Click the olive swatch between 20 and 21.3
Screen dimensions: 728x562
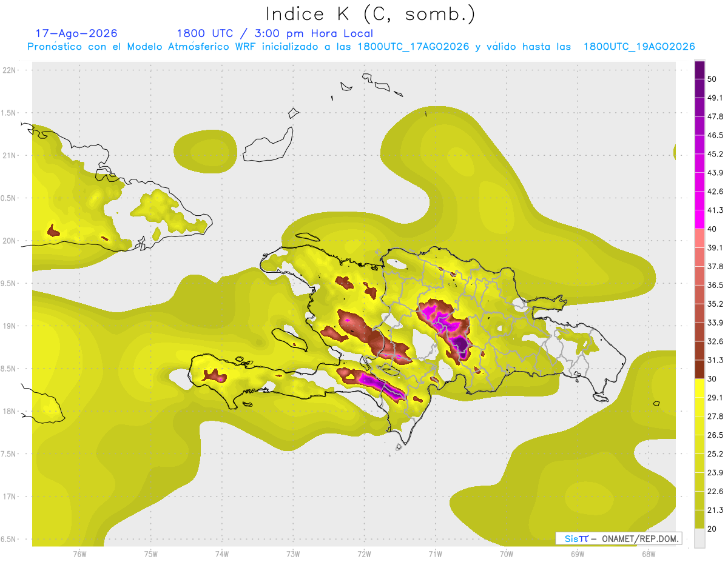coord(700,519)
